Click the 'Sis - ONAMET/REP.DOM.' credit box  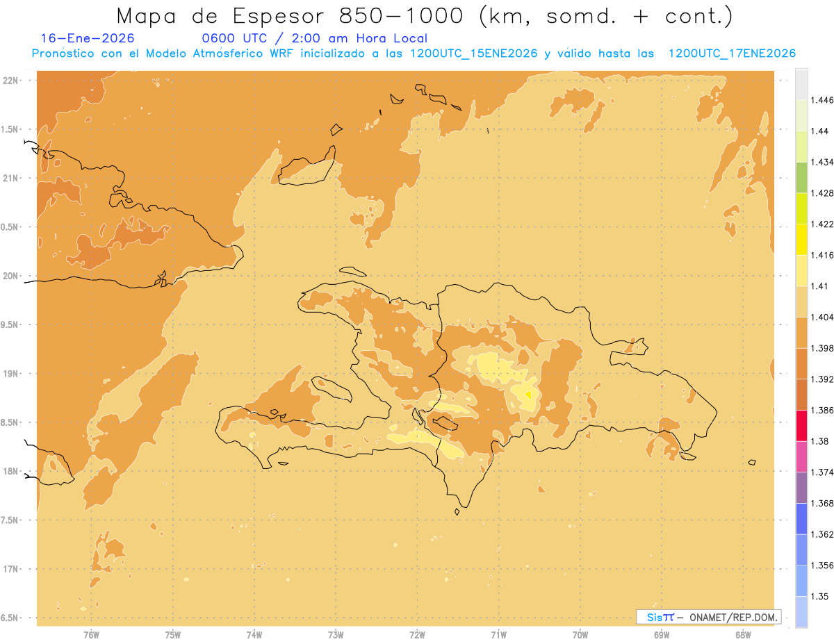tap(709, 617)
